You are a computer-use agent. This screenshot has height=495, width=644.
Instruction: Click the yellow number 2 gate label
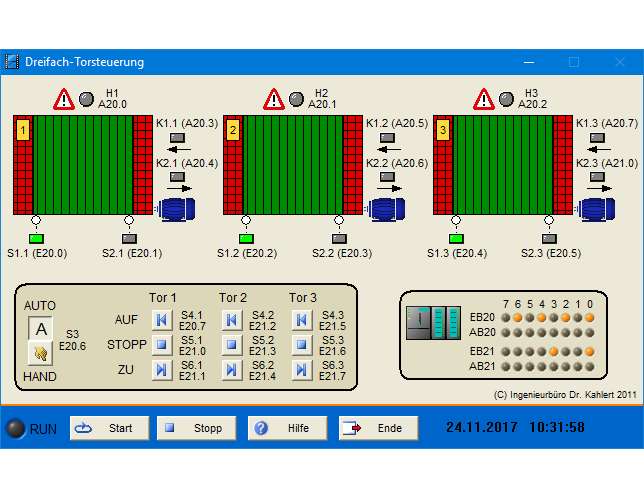click(233, 130)
